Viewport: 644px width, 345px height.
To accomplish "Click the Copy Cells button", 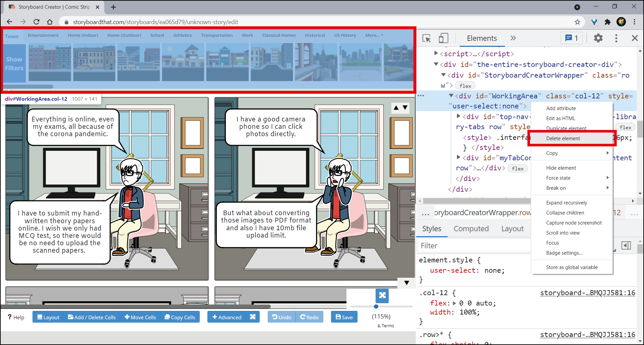I will click(180, 317).
